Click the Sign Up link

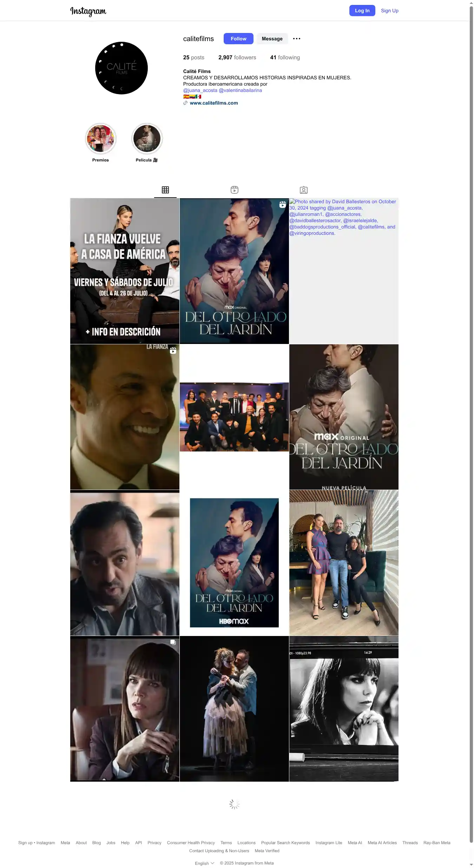pos(389,11)
